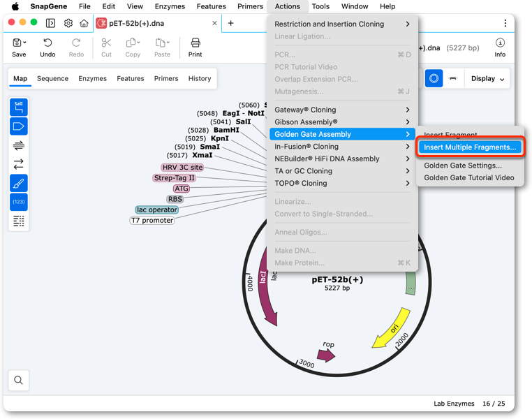This screenshot has height=419, width=532.
Task: Click Lab Enzymes in status bar
Action: (454, 404)
